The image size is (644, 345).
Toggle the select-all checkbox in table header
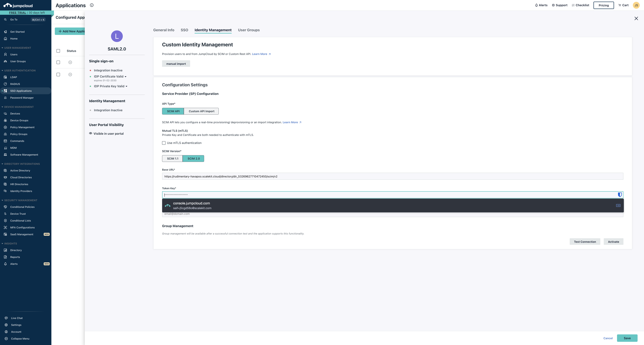click(x=58, y=51)
